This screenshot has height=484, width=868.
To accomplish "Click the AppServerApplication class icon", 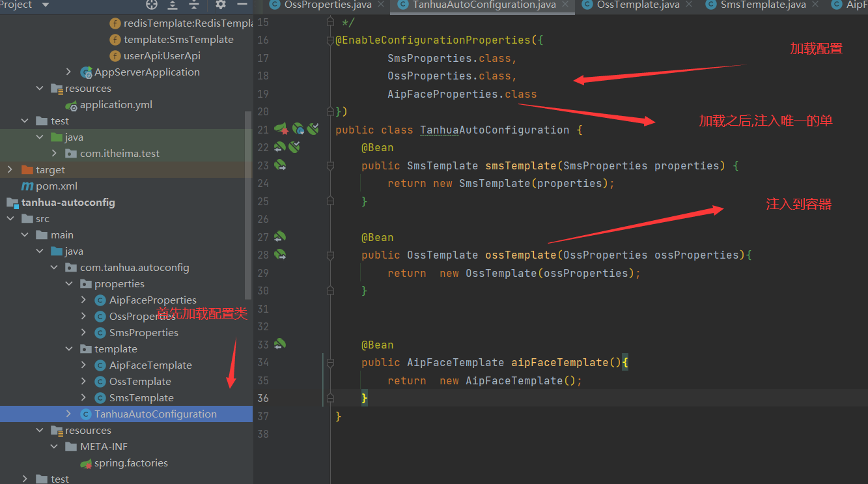I will (x=86, y=72).
